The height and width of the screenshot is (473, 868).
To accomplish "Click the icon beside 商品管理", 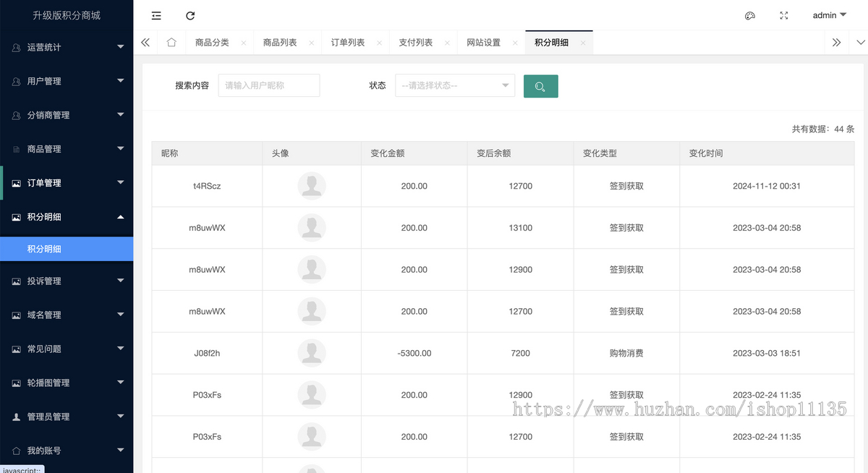I will click(17, 150).
